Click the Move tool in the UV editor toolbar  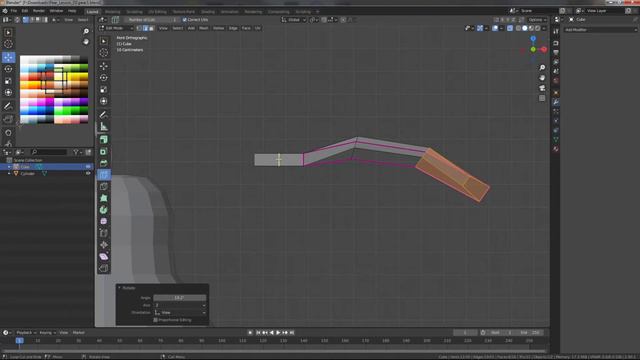8,57
